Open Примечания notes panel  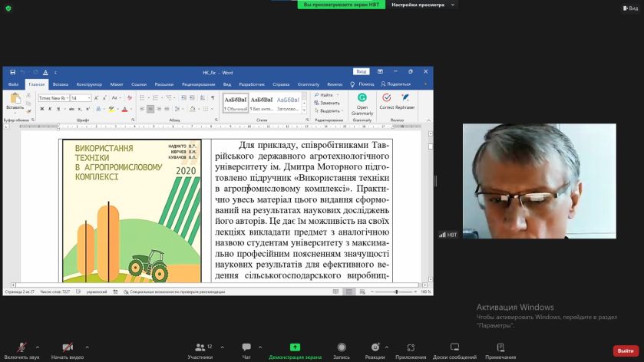click(500, 348)
